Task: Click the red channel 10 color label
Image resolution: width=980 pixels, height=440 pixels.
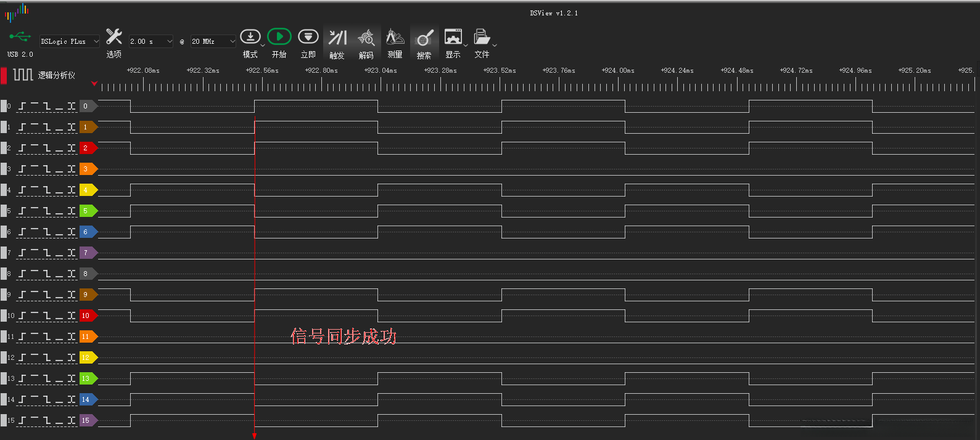Action: (88, 316)
